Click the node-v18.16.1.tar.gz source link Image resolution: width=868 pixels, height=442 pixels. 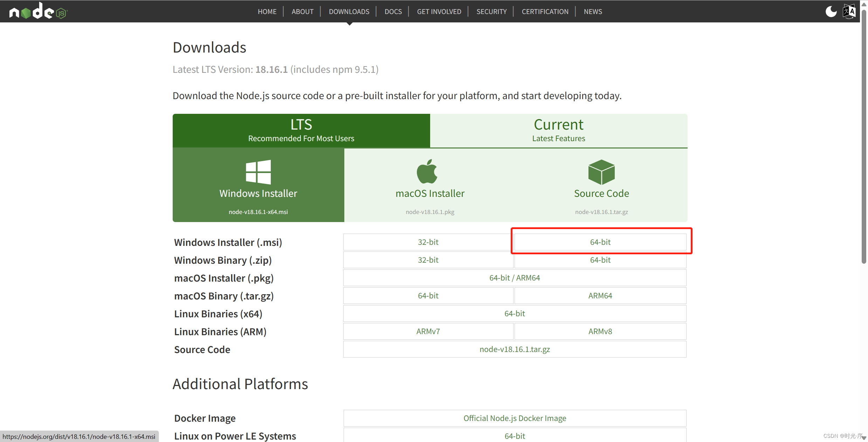(514, 349)
